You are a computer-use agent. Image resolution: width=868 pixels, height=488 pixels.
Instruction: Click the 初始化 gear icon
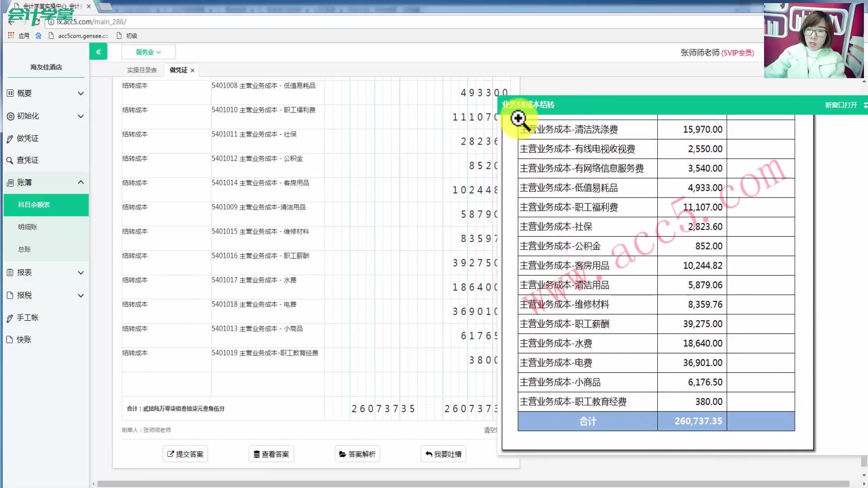click(10, 116)
